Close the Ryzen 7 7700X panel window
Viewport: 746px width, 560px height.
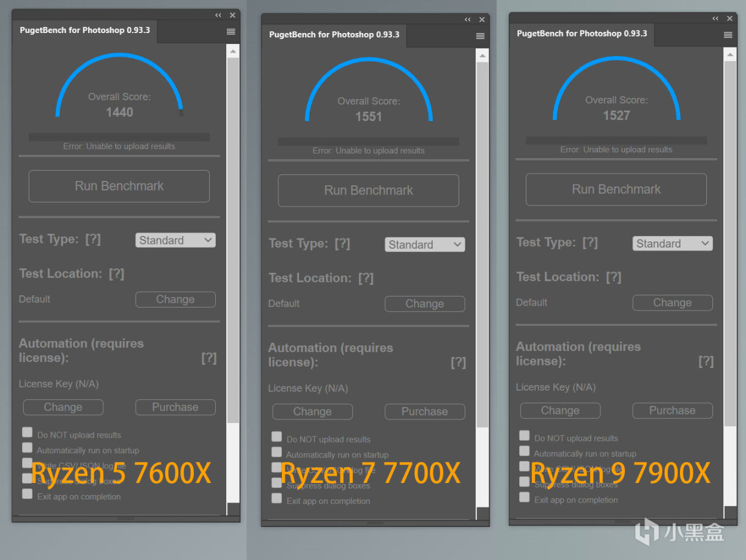482,20
